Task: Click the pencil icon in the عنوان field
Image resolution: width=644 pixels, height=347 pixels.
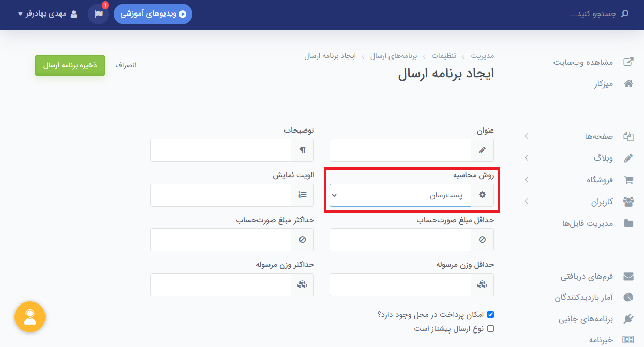Action: pyautogui.click(x=483, y=150)
